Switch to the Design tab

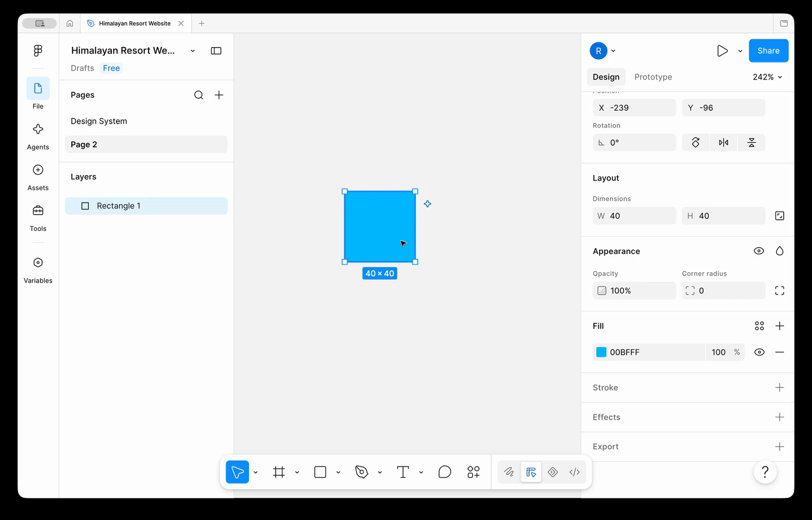click(x=606, y=77)
